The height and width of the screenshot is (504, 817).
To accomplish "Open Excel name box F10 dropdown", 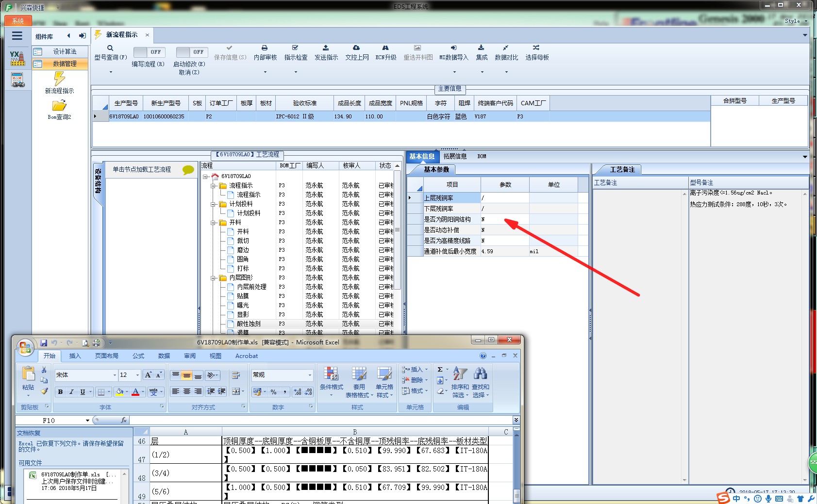I will 87,421.
